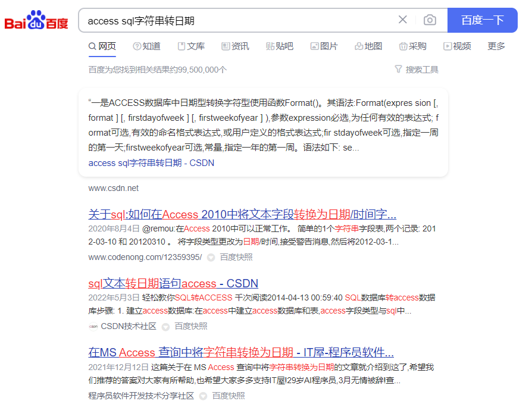
Task: Click the CSDN技术社区 source link
Action: (x=129, y=326)
